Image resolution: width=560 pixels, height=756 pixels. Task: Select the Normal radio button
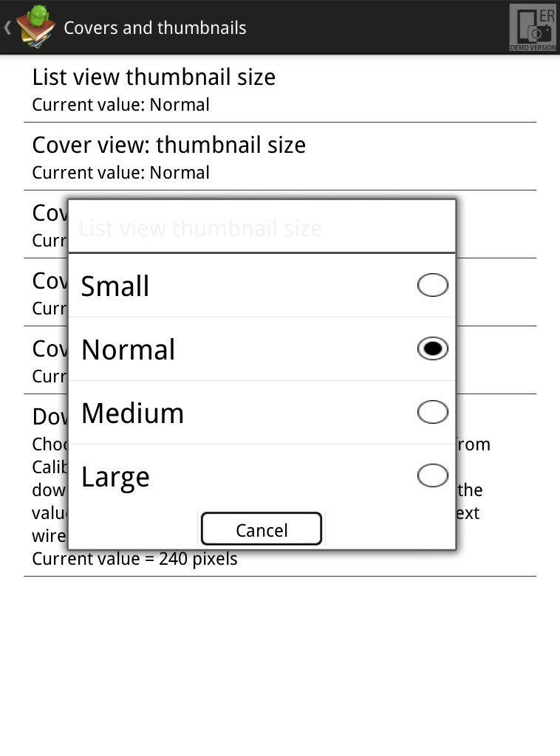click(432, 348)
